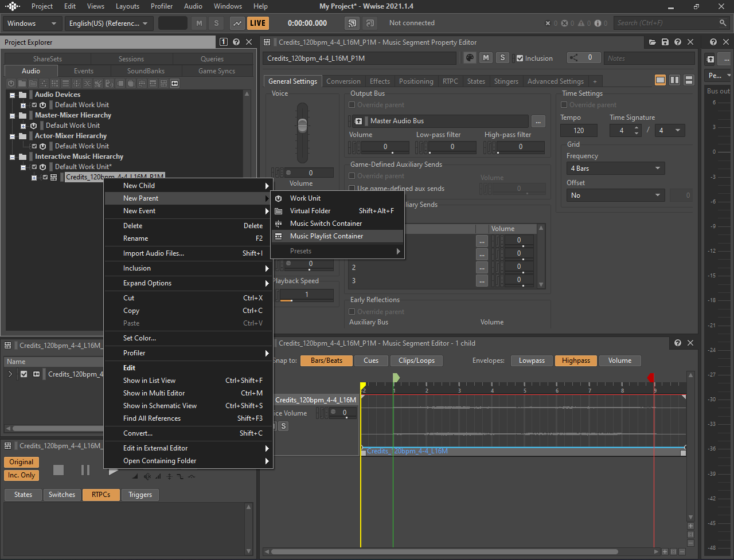Switch to the Positioning tab
Viewport: 734px width, 560px height.
point(416,81)
